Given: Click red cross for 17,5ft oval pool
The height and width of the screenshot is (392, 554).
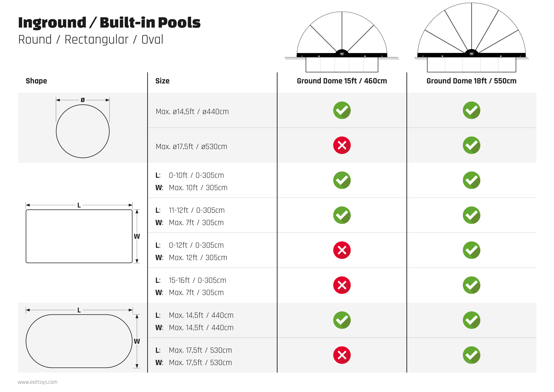Looking at the screenshot, I should point(342,355).
